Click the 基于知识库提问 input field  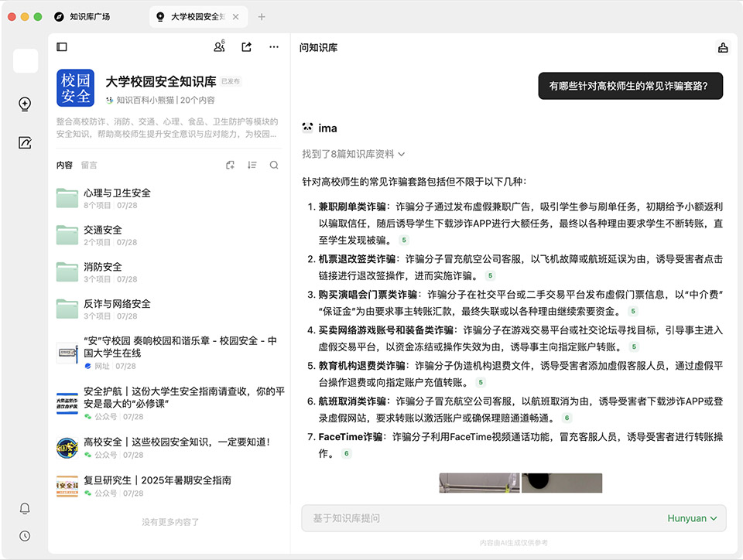(x=480, y=518)
